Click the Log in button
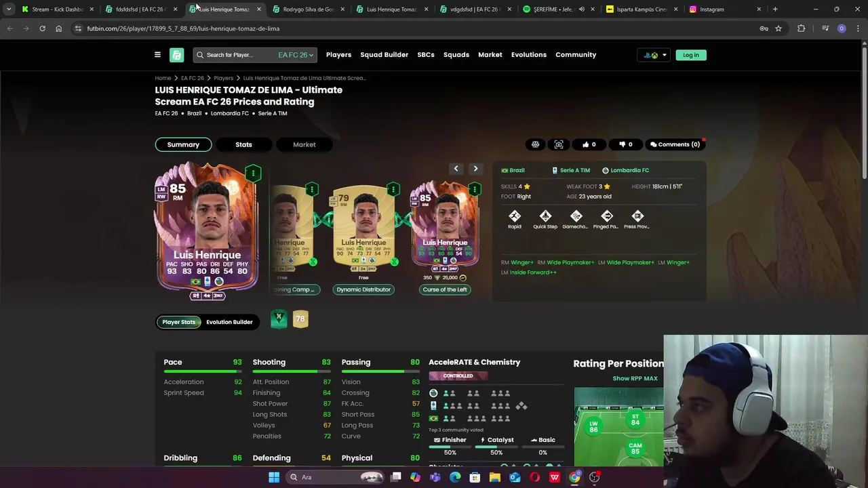The image size is (868, 488). 691,55
